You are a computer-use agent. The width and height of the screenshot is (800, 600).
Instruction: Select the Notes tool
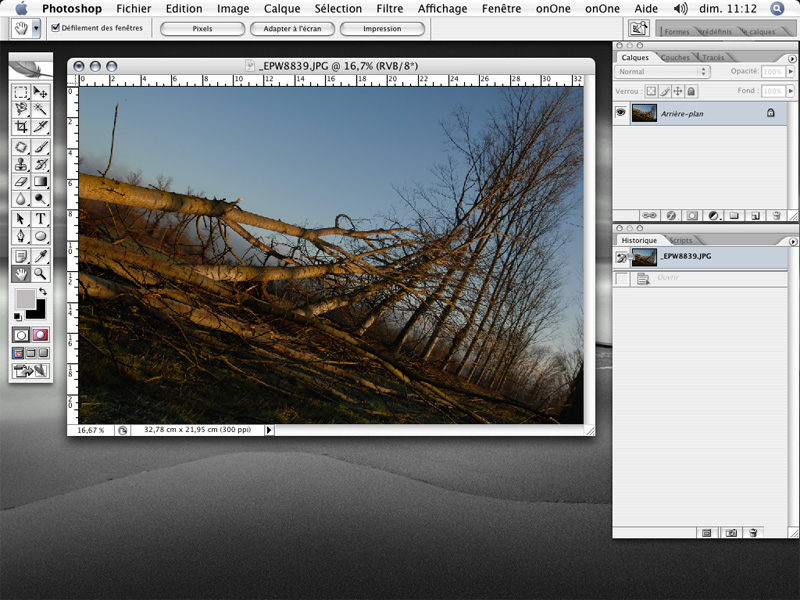tap(21, 257)
